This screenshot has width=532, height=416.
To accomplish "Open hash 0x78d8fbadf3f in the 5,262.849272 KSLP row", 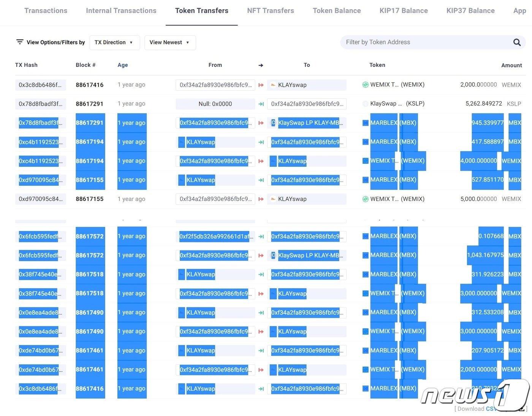I will coord(41,104).
